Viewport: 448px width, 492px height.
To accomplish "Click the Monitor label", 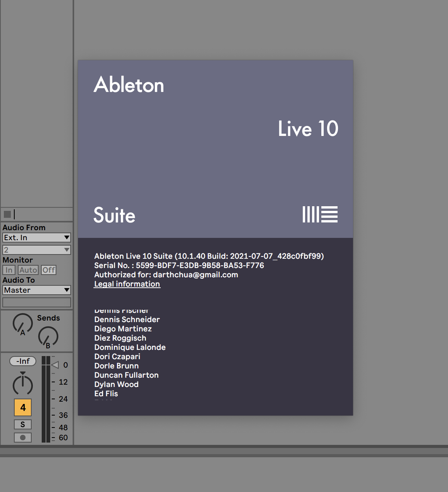I will [x=18, y=260].
